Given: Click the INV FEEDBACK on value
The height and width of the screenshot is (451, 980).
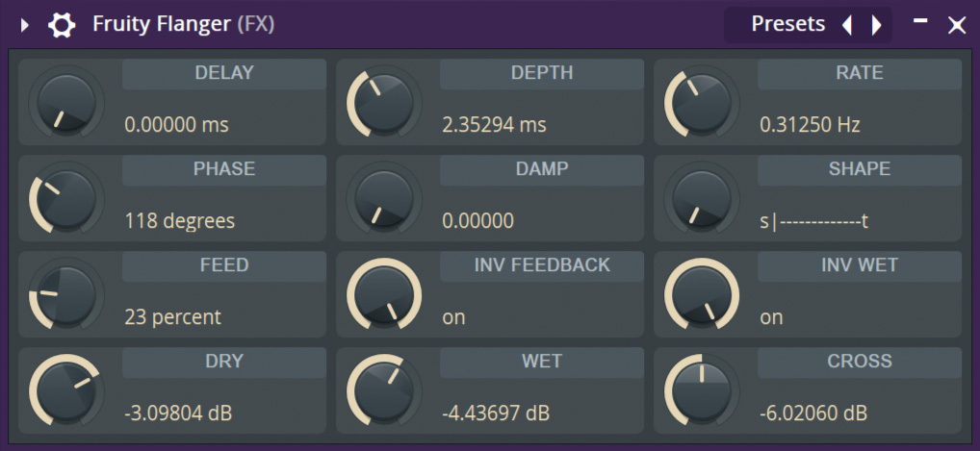Looking at the screenshot, I should [453, 318].
